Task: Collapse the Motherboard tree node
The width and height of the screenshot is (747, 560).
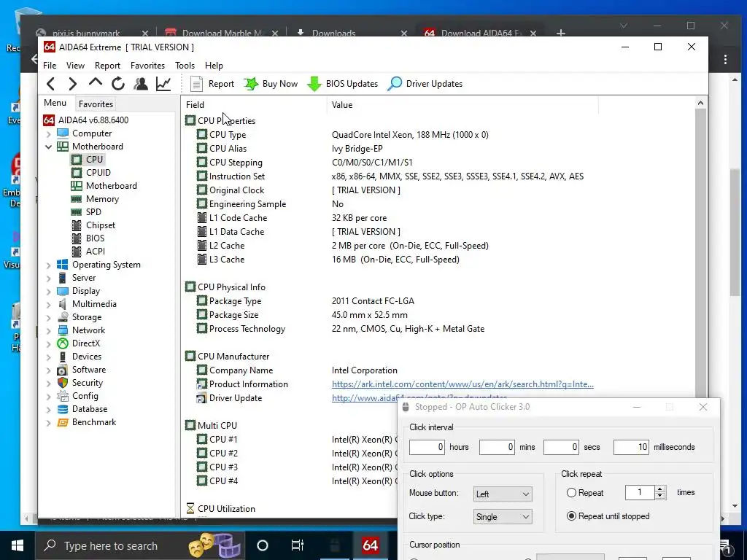Action: point(49,147)
